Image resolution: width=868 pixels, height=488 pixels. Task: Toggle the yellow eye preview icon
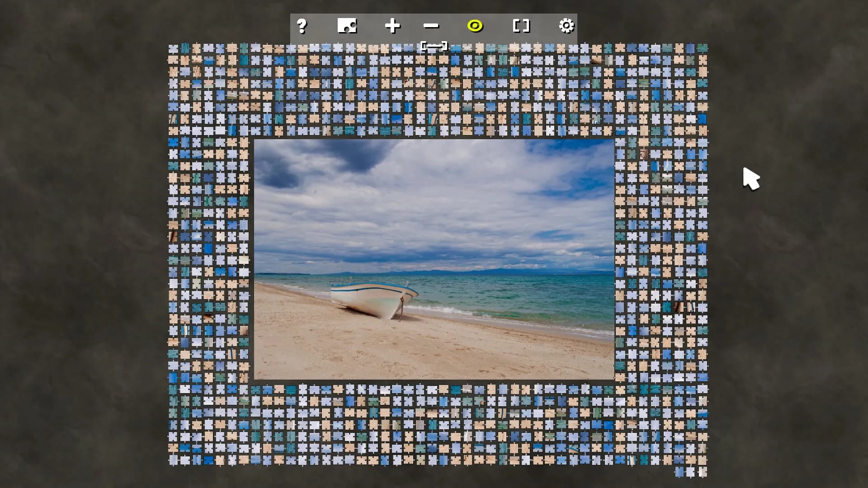point(476,26)
